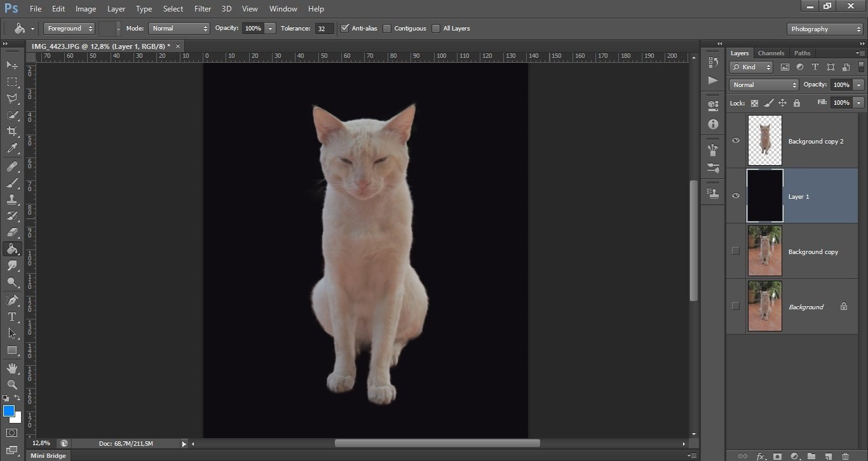Screen dimensions: 868x461
Task: Select the Zoom tool in toolbox
Action: pyautogui.click(x=12, y=384)
